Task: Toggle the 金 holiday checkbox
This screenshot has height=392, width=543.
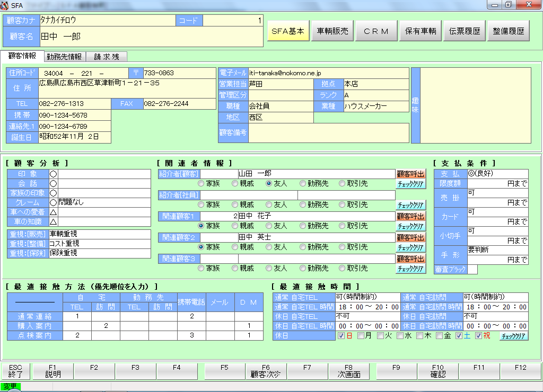Action: pyautogui.click(x=439, y=336)
